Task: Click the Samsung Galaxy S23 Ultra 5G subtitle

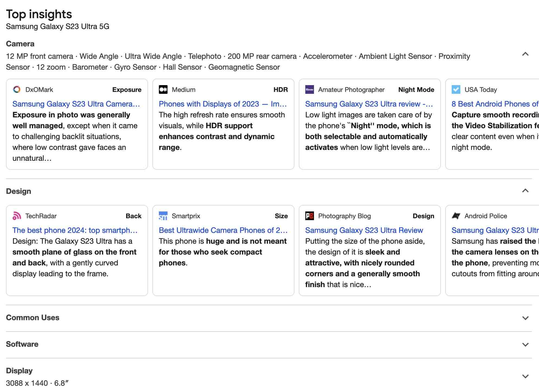Action: pyautogui.click(x=57, y=26)
